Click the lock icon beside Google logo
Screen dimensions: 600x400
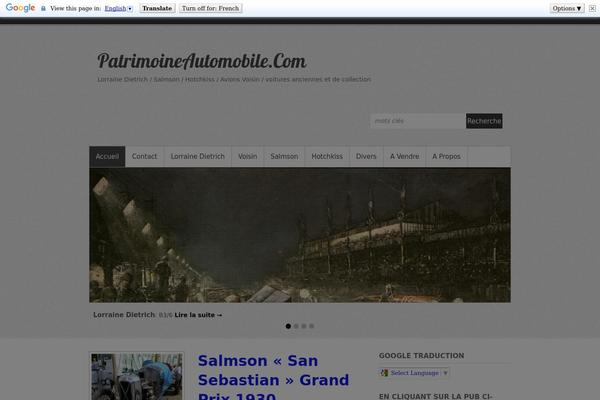pyautogui.click(x=43, y=8)
